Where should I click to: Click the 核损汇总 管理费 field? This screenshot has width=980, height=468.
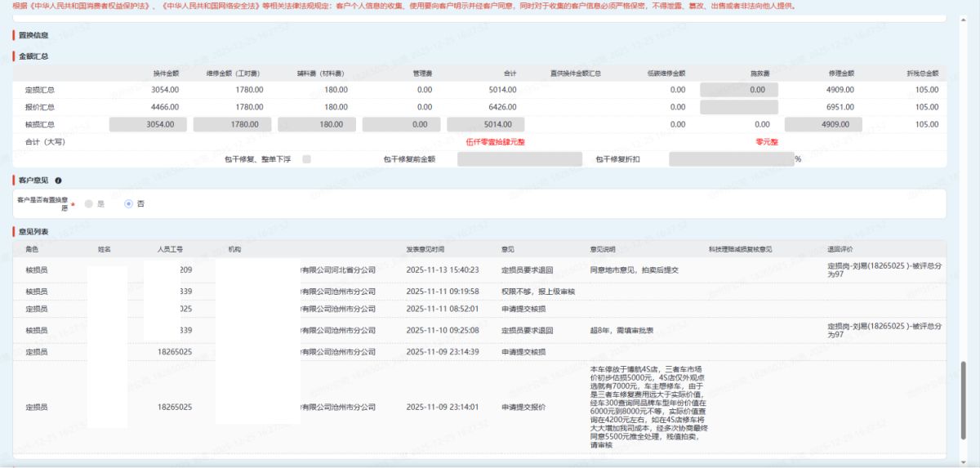400,124
